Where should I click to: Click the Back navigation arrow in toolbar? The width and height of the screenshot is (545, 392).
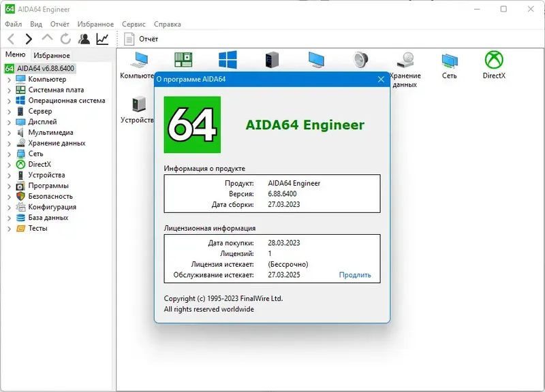click(x=11, y=39)
